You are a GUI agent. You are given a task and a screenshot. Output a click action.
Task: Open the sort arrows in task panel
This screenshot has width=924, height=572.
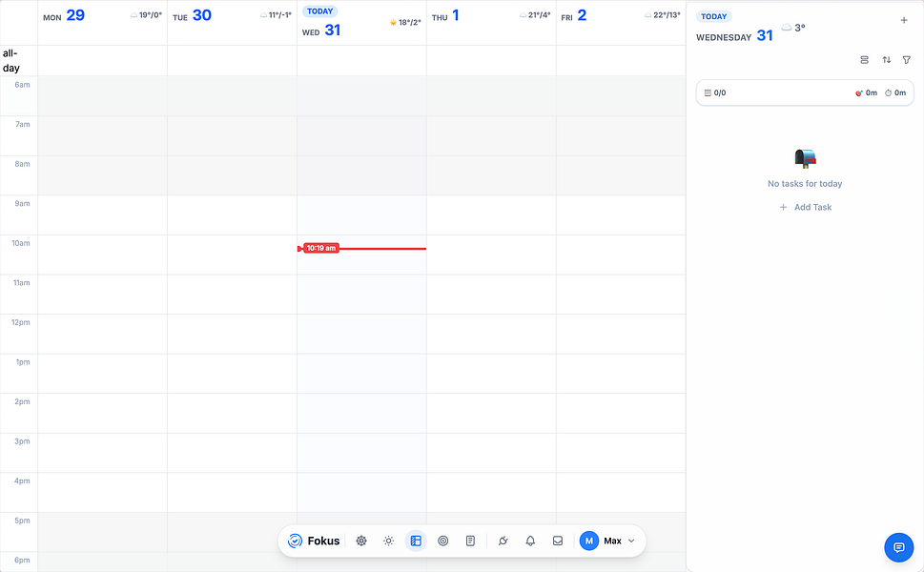(x=886, y=60)
